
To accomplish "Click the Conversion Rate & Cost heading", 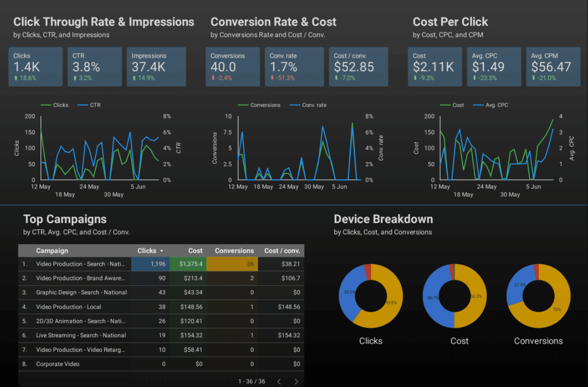I will [273, 22].
